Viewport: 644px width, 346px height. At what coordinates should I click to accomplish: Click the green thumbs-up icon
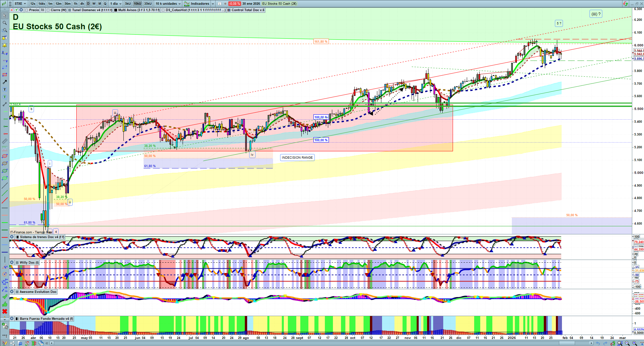coord(5,304)
